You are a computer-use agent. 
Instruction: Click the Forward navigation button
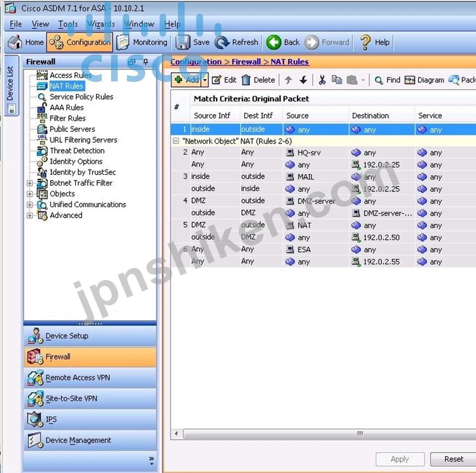327,42
